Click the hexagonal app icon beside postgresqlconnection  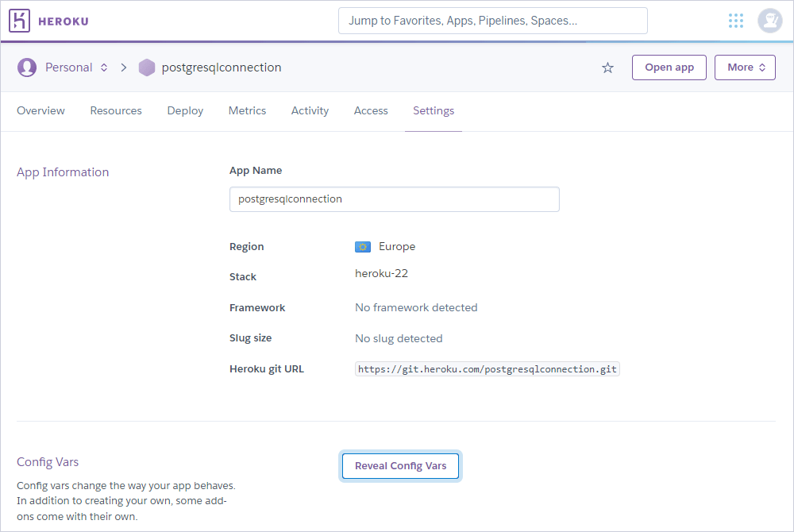[147, 67]
